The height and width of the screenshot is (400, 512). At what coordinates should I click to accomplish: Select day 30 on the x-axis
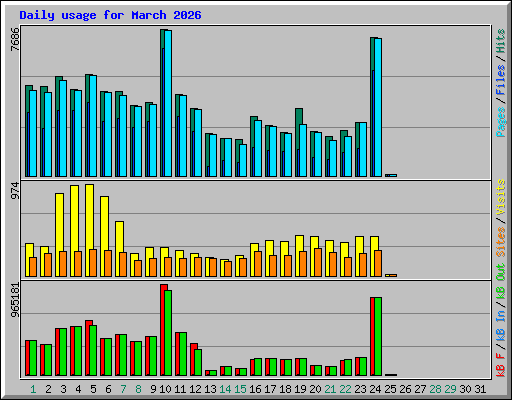pos(465,389)
